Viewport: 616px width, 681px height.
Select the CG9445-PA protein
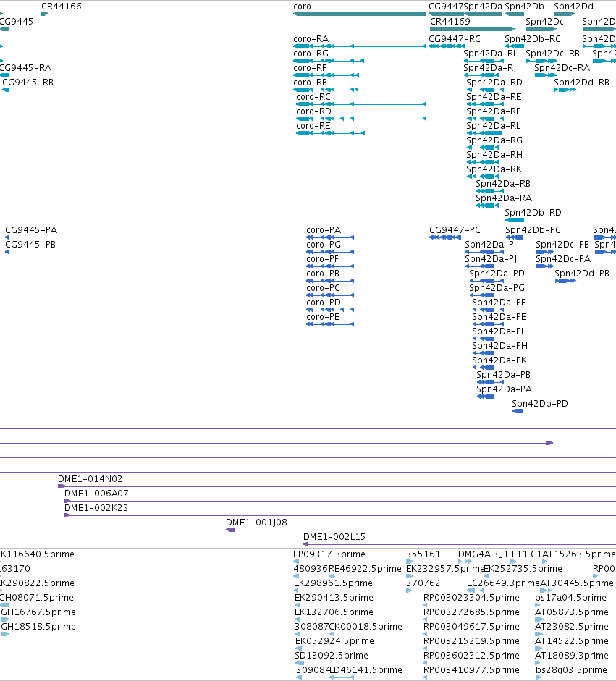pos(7,237)
